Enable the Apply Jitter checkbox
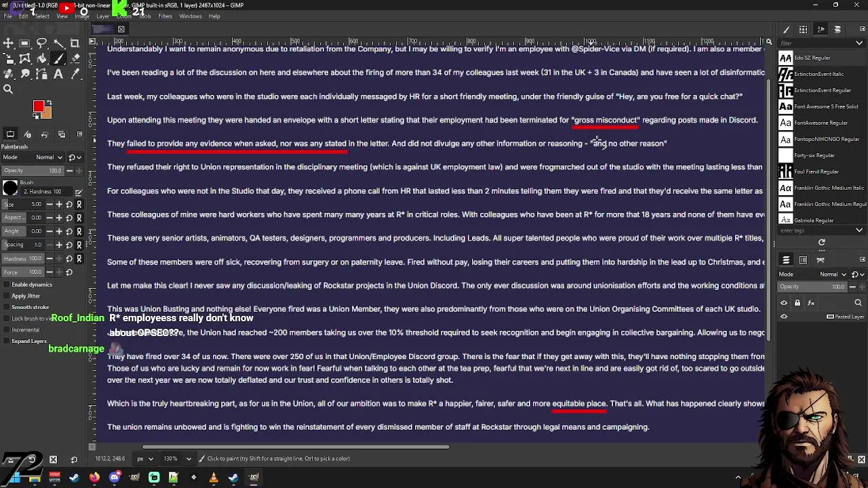Image resolution: width=868 pixels, height=488 pixels. [7, 296]
